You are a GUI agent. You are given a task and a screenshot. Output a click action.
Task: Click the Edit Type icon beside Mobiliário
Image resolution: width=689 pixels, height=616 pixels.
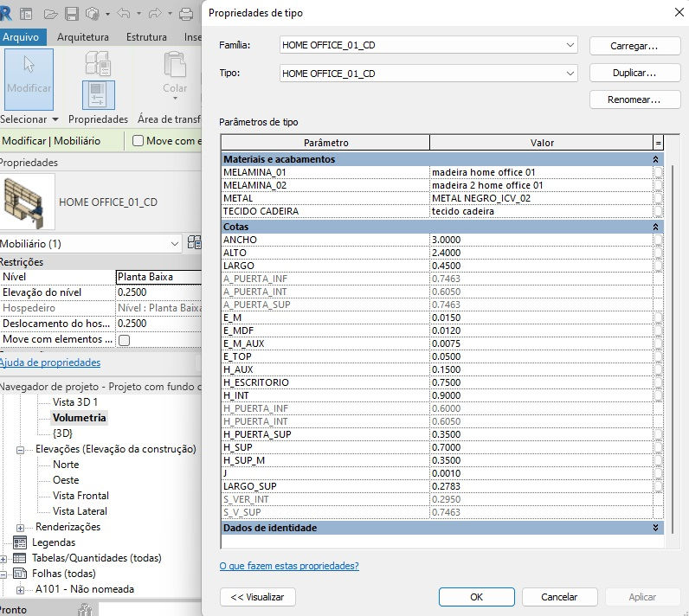point(194,243)
